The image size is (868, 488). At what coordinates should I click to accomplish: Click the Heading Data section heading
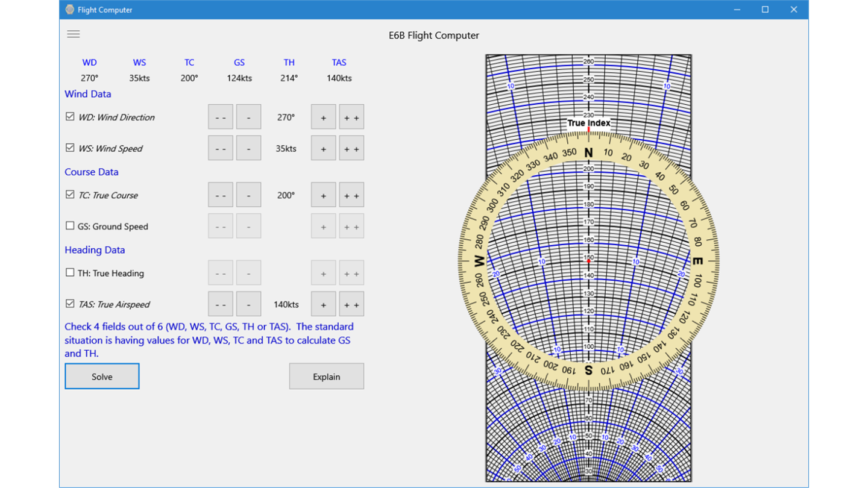pyautogui.click(x=95, y=250)
